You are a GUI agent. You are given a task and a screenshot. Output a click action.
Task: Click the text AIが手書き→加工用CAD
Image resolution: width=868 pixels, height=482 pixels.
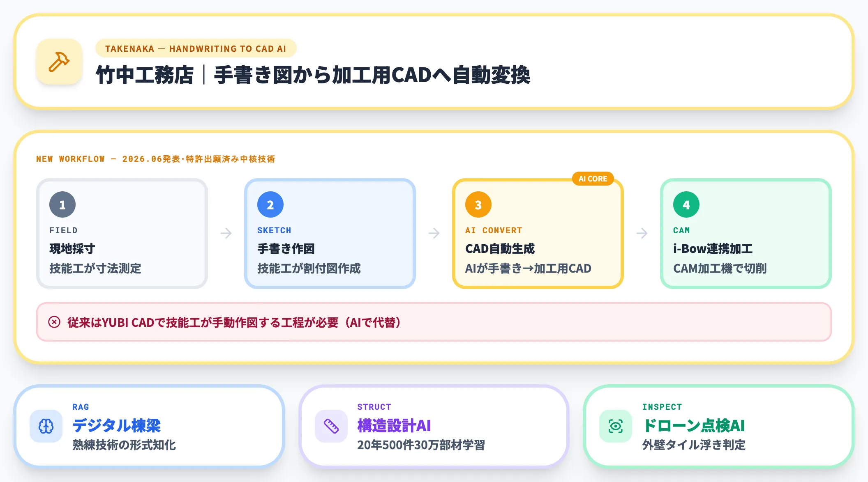point(528,269)
